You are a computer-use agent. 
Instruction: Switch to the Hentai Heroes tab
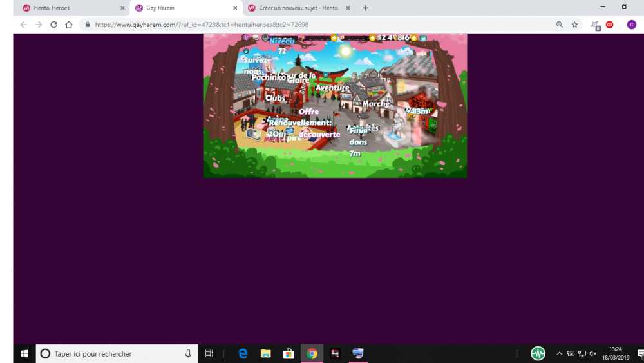coord(71,8)
